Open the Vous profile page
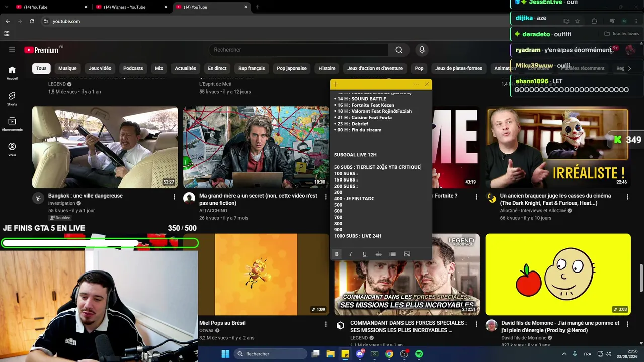This screenshot has height=362, width=644. point(12,149)
